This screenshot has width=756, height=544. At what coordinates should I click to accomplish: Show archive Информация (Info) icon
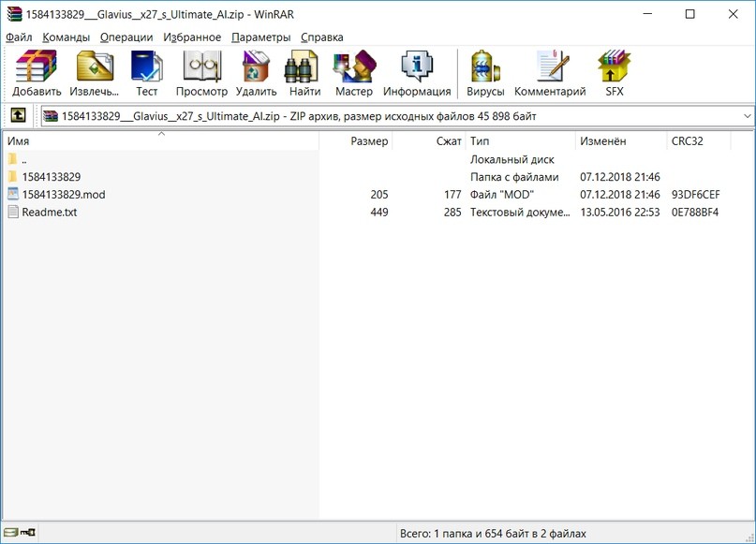point(417,74)
